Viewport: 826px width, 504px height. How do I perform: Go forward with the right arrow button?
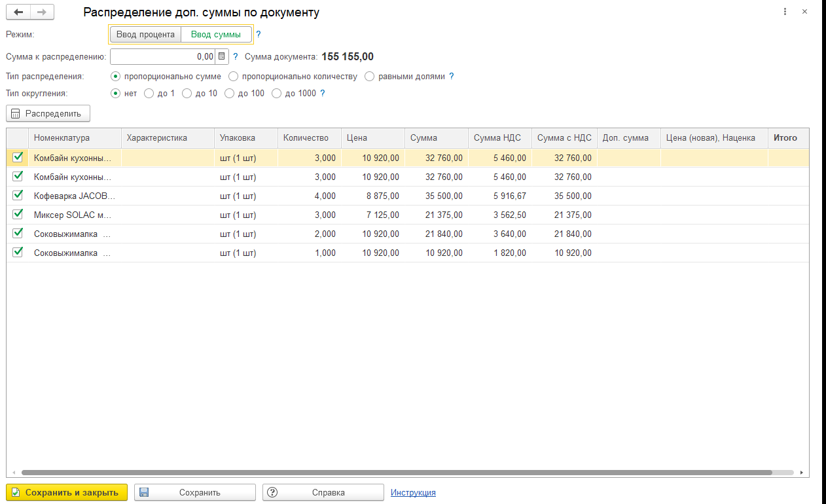42,12
